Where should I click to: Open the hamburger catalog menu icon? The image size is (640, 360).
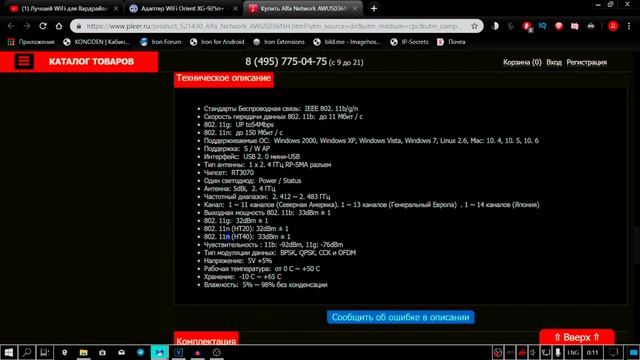click(x=24, y=62)
